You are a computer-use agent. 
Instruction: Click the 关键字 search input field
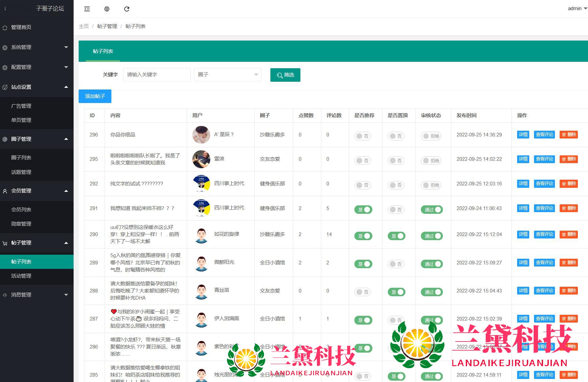157,75
